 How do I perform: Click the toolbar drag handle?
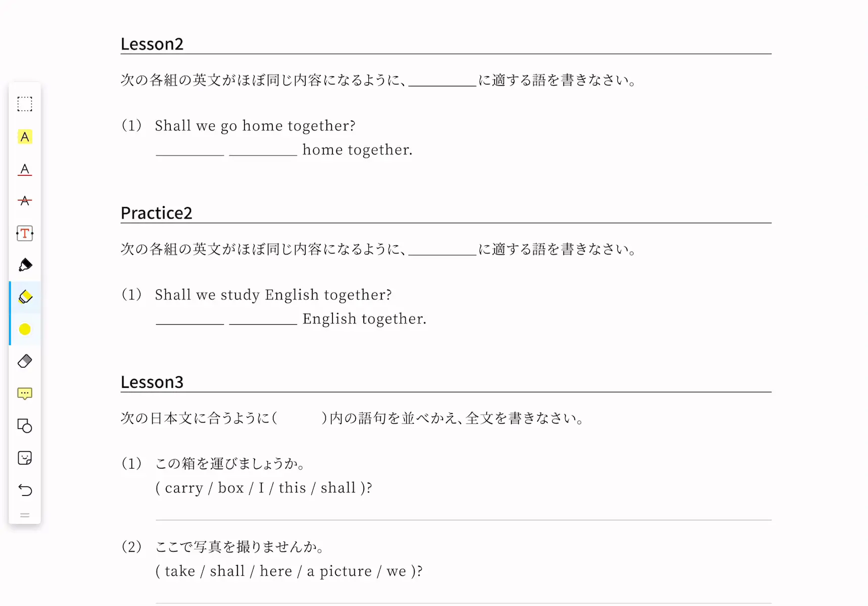25,516
